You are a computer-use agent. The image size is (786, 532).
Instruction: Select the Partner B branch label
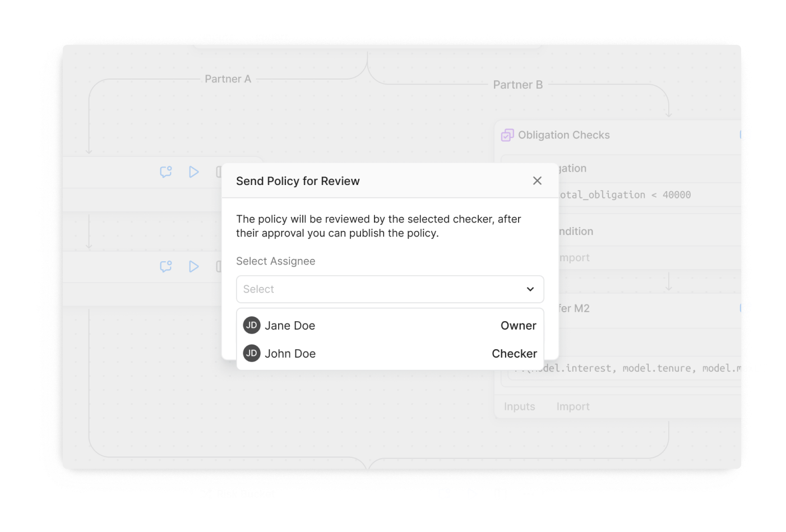pos(517,85)
